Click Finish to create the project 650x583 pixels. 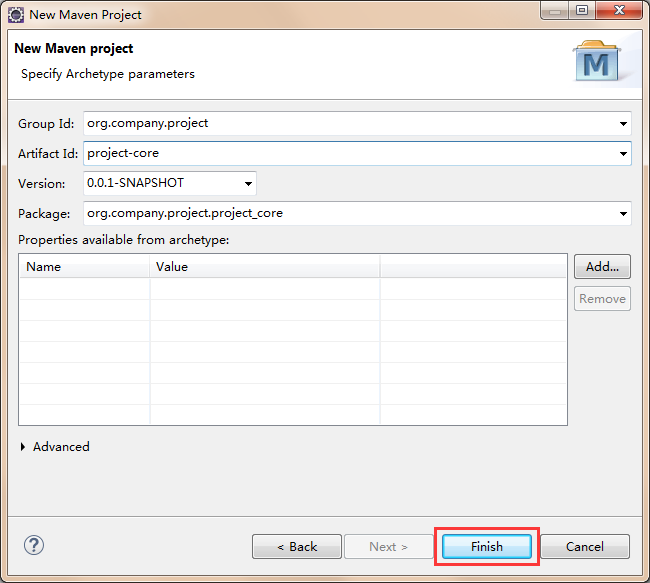[x=487, y=547]
